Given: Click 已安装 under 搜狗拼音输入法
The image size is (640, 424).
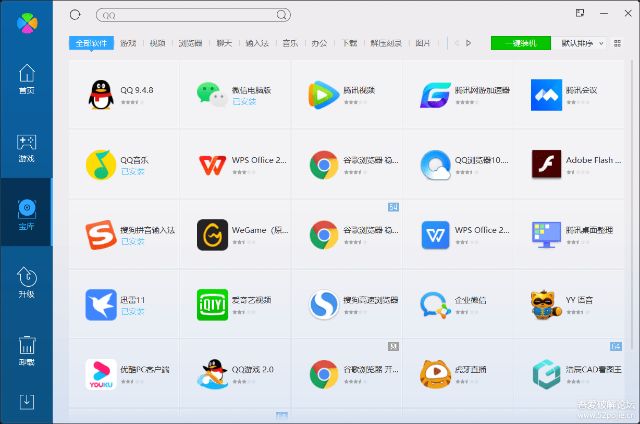Looking at the screenshot, I should pos(133,242).
